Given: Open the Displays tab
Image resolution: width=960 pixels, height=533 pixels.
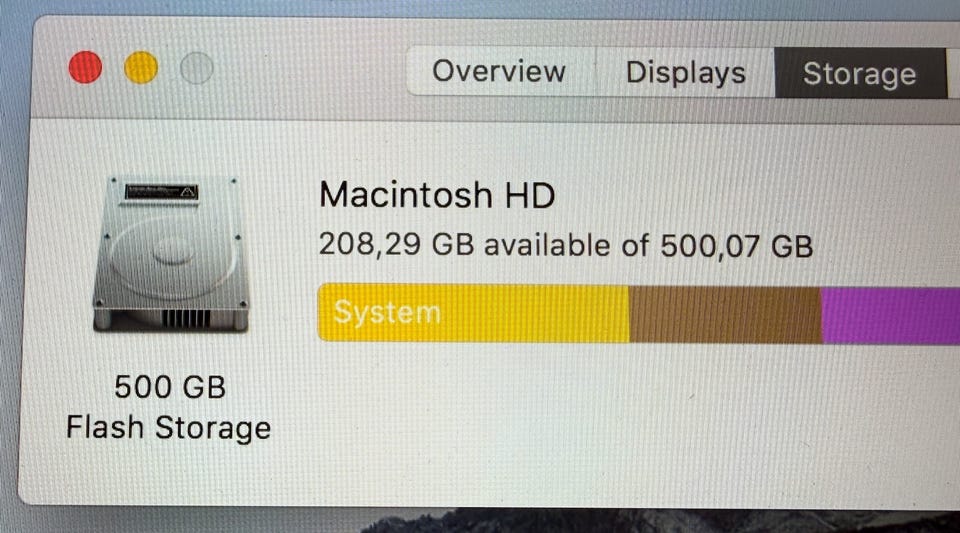Looking at the screenshot, I should coord(685,72).
